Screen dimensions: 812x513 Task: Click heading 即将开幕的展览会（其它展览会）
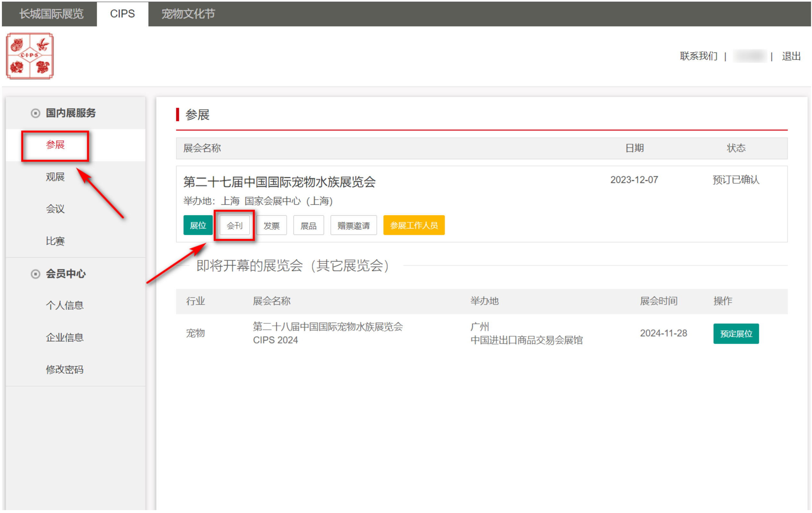293,266
